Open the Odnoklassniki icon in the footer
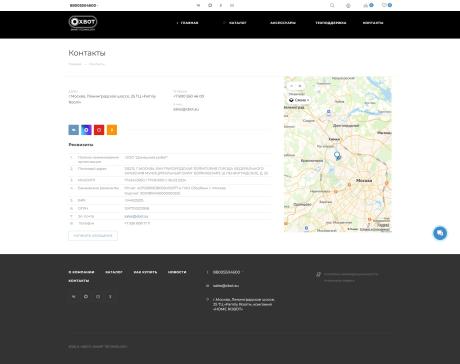The width and height of the screenshot is (460, 364). coord(110,297)
